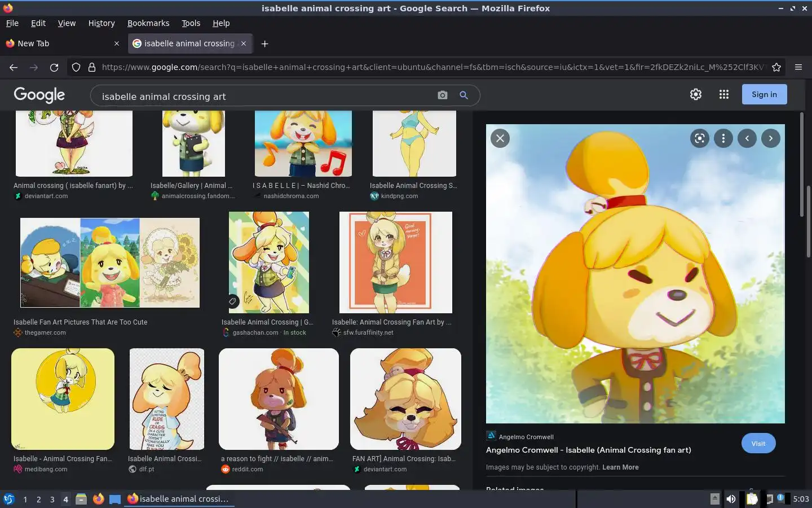Switch to workspace 3 in taskbar
This screenshot has height=508, width=812.
click(x=52, y=499)
